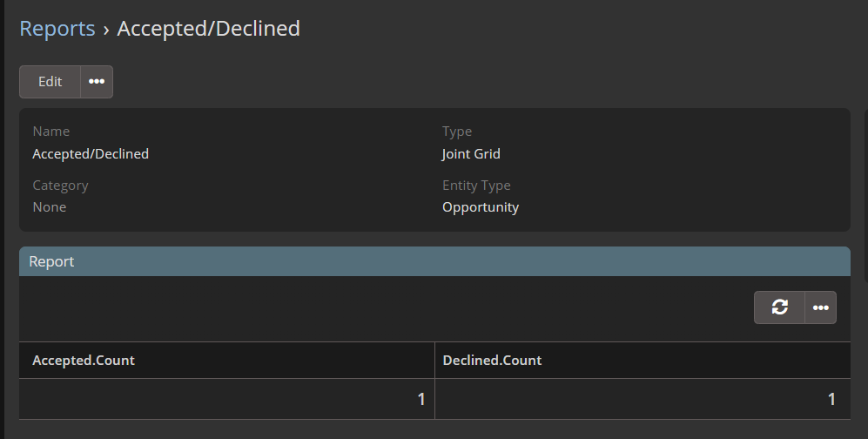Click the Edit button
868x439 pixels.
click(50, 82)
